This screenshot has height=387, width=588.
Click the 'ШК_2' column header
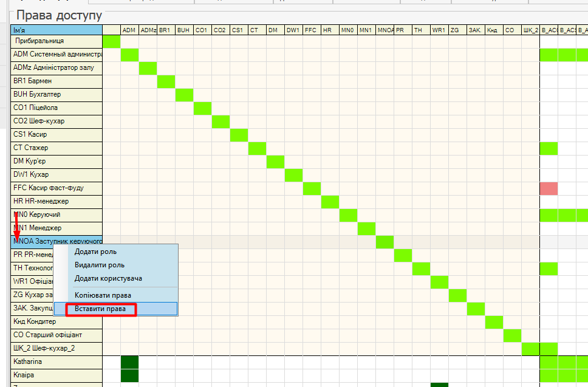point(530,30)
